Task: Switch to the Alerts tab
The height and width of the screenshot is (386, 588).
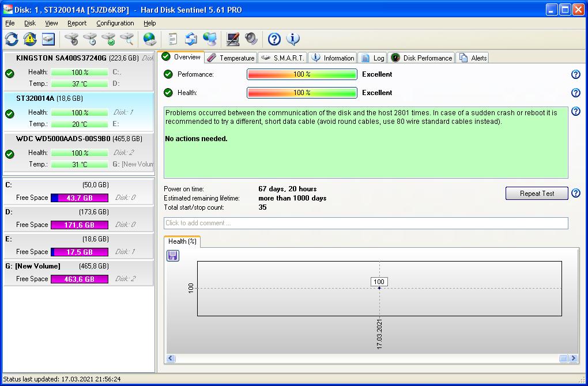Action: (473, 58)
